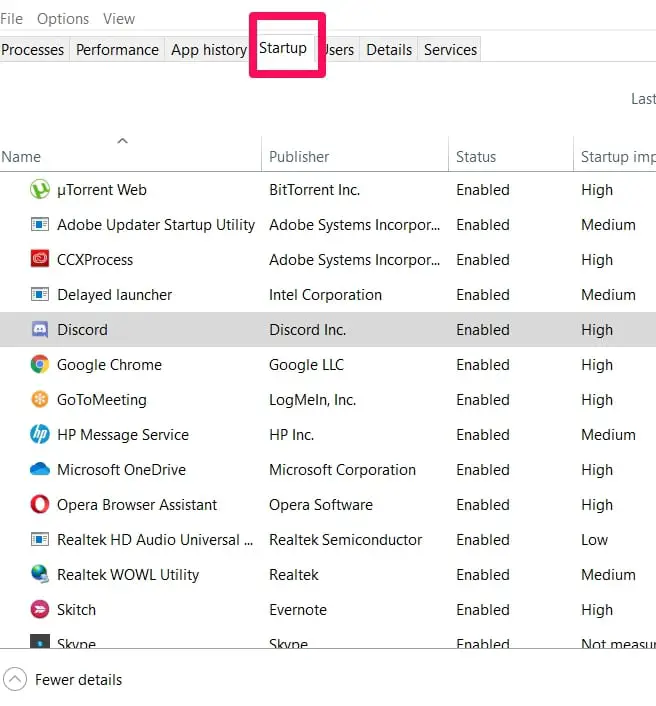Viewport: 656px width, 706px height.
Task: Switch to the Services tab
Action: pos(450,50)
